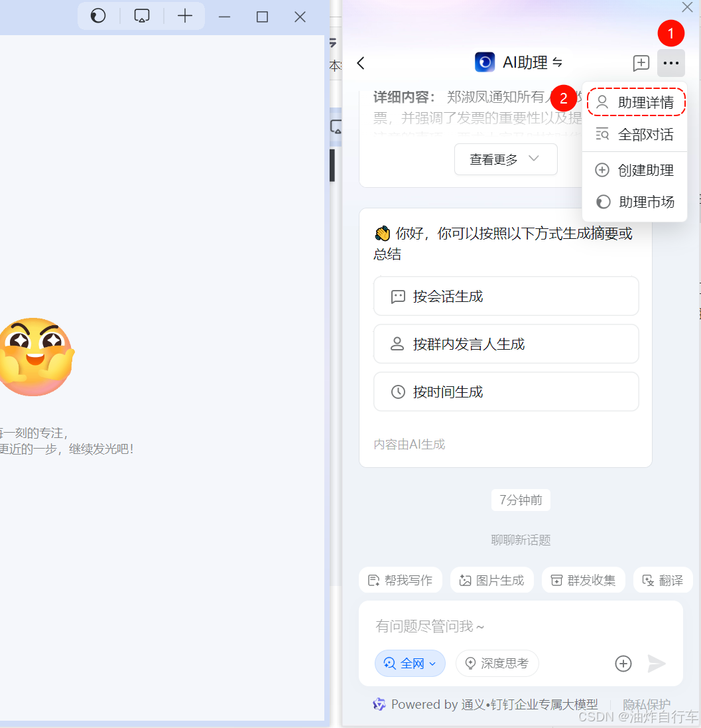
Task: Choose 按群内发言人生成 option
Action: point(506,344)
